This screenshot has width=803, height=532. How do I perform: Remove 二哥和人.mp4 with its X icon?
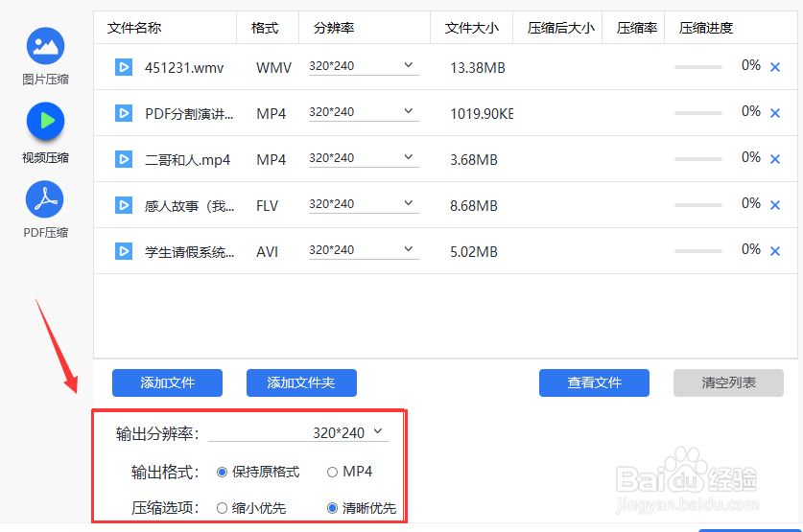(775, 159)
